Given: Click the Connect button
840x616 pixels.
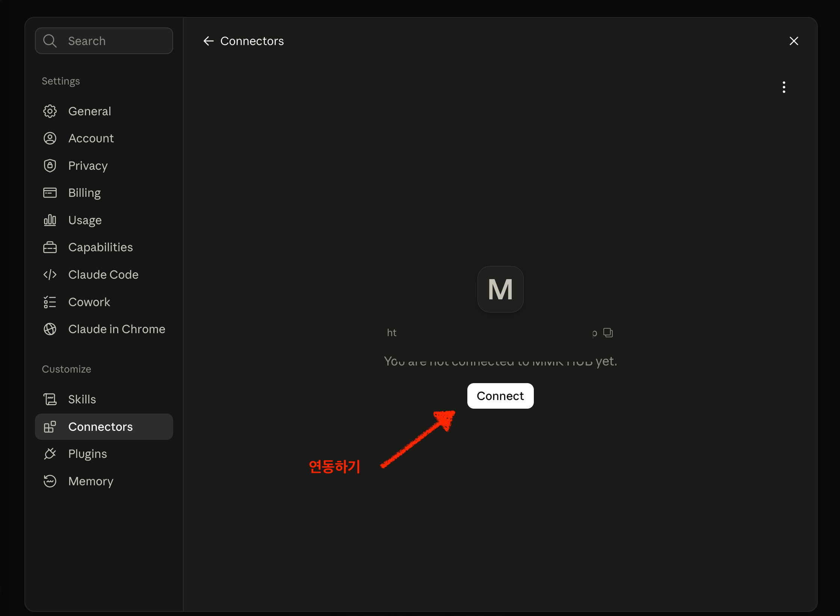Looking at the screenshot, I should pyautogui.click(x=500, y=396).
